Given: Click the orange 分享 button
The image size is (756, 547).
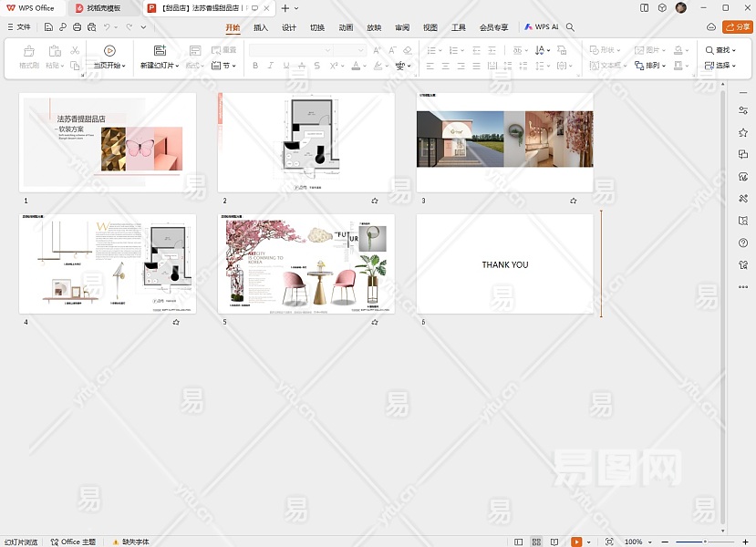Looking at the screenshot, I should 738,27.
